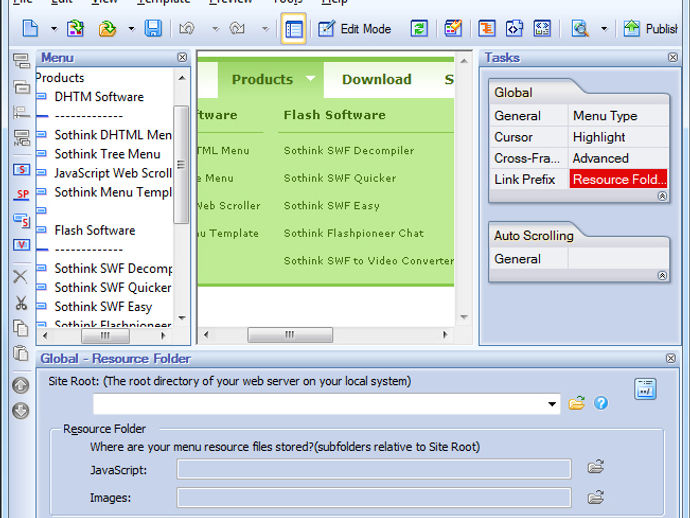Collapse the Global task group
Viewport: 690px width, 518px height.
[x=662, y=196]
